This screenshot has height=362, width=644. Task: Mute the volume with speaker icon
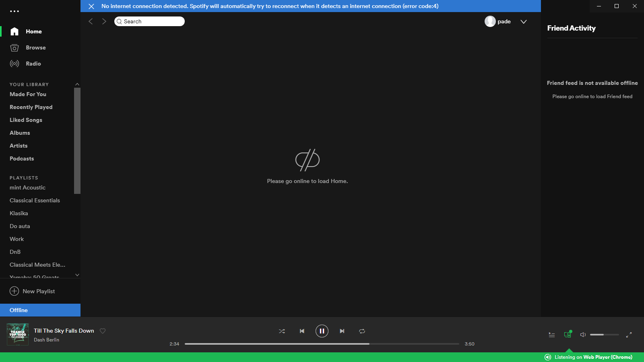coord(583,335)
